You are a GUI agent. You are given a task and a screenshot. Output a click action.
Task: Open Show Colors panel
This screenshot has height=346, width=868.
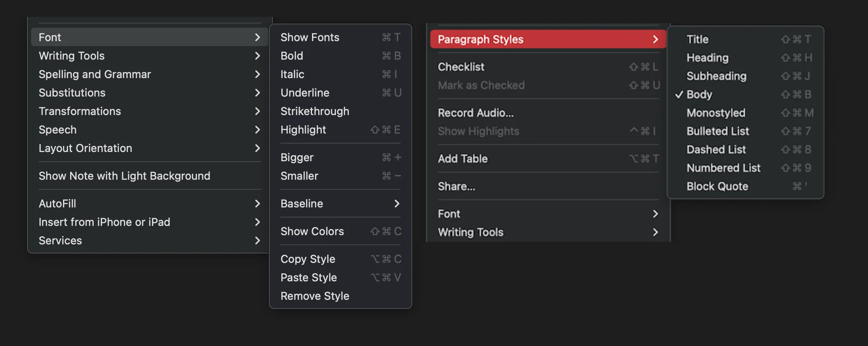pos(312,231)
